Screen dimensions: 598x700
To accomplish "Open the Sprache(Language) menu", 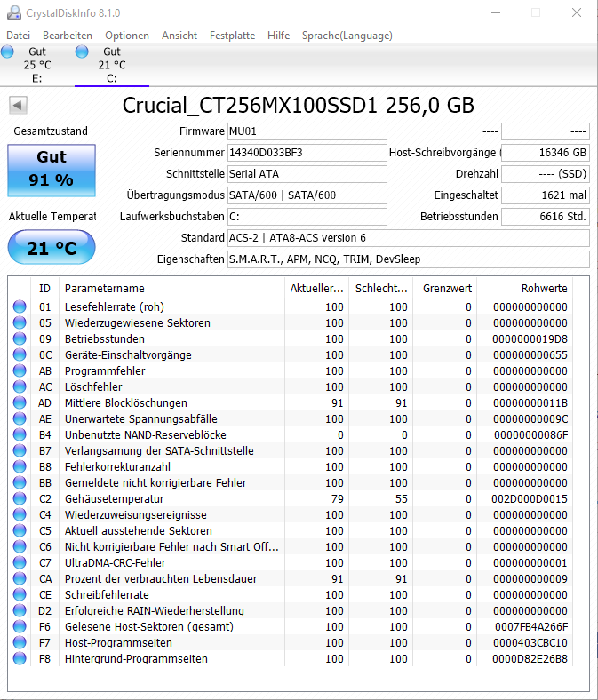I will click(347, 36).
